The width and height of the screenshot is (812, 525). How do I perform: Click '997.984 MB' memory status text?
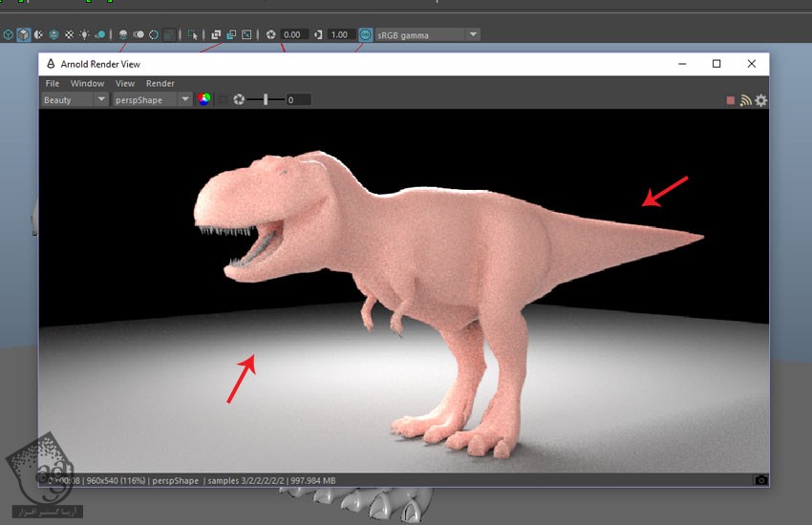pyautogui.click(x=313, y=480)
